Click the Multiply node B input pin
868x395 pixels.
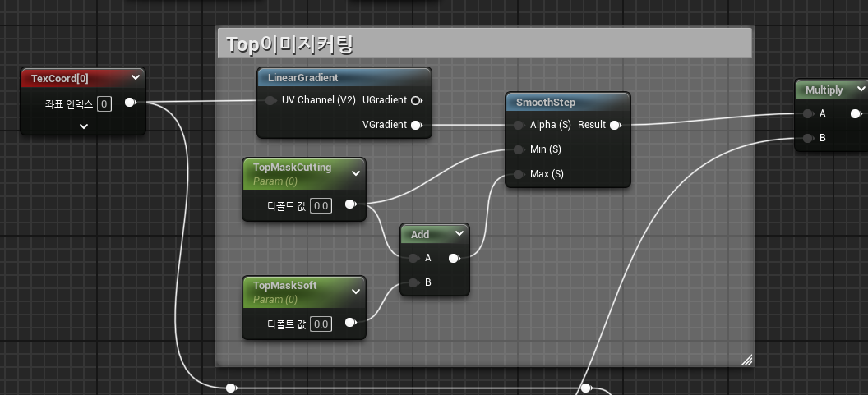click(808, 138)
